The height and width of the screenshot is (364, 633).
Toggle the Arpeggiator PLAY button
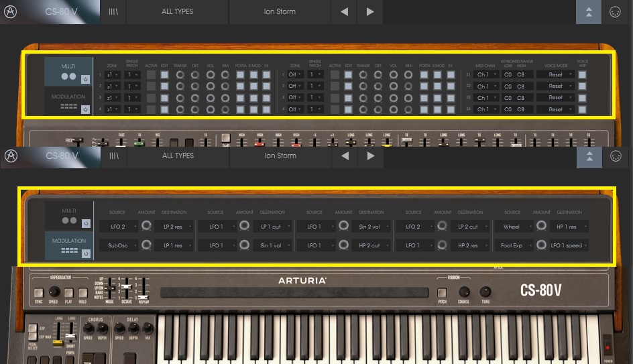(68, 292)
